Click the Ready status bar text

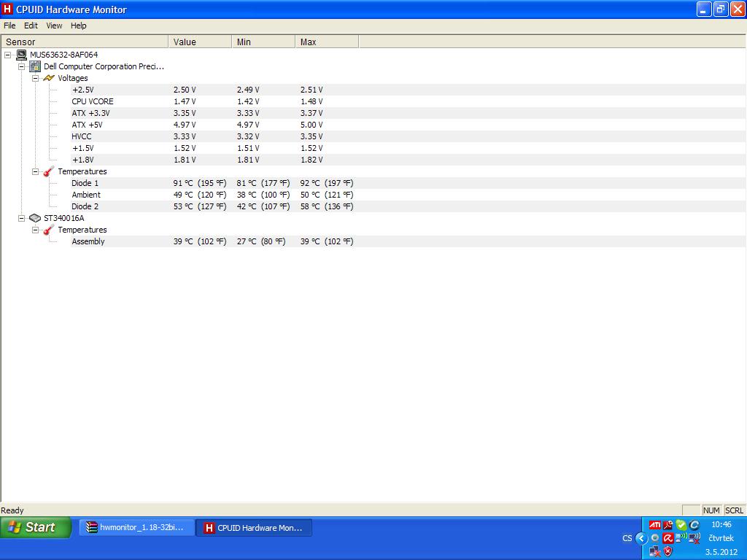(12, 510)
